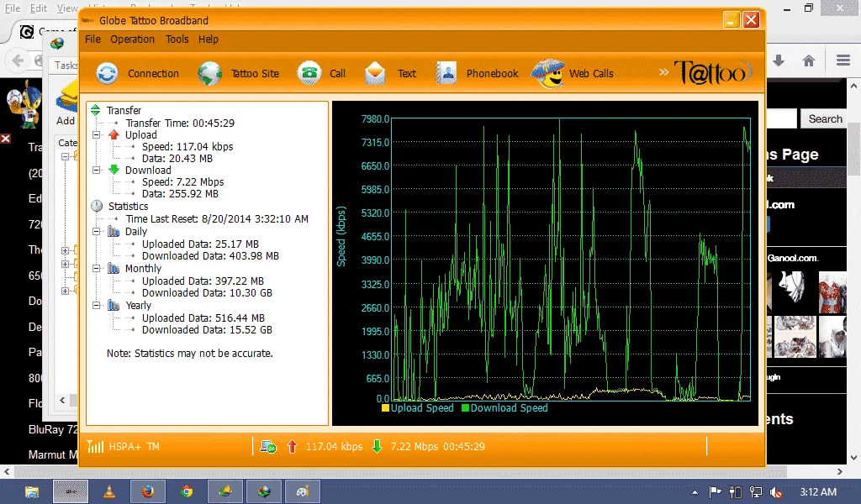Viewport: 861px width, 504px height.
Task: Expand first plus node in Tasks window
Action: point(65,250)
